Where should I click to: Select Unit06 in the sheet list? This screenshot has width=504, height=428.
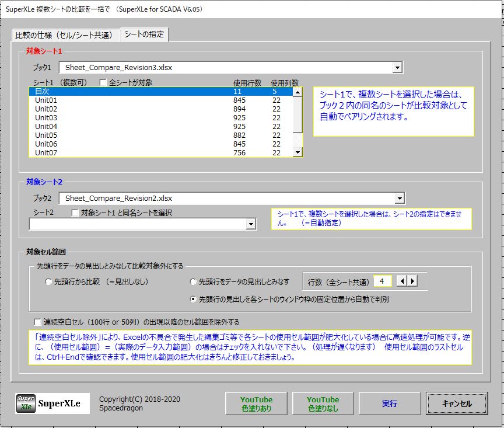point(161,144)
